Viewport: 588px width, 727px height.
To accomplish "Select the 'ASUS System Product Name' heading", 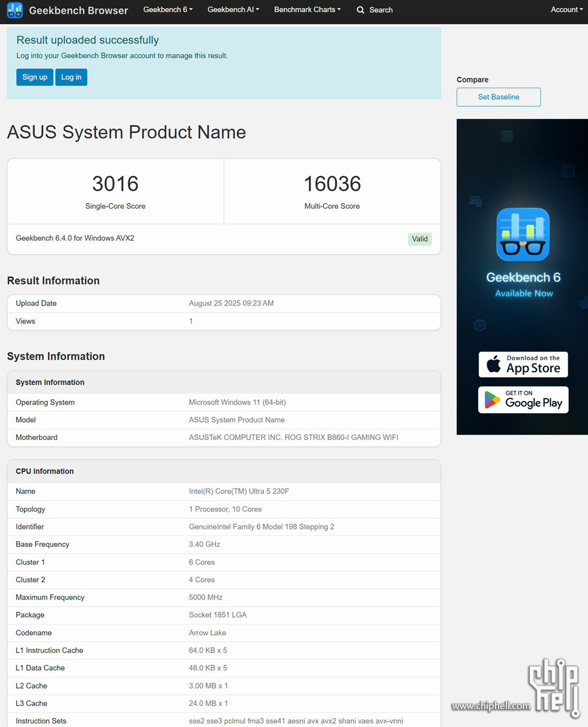I will pos(127,132).
